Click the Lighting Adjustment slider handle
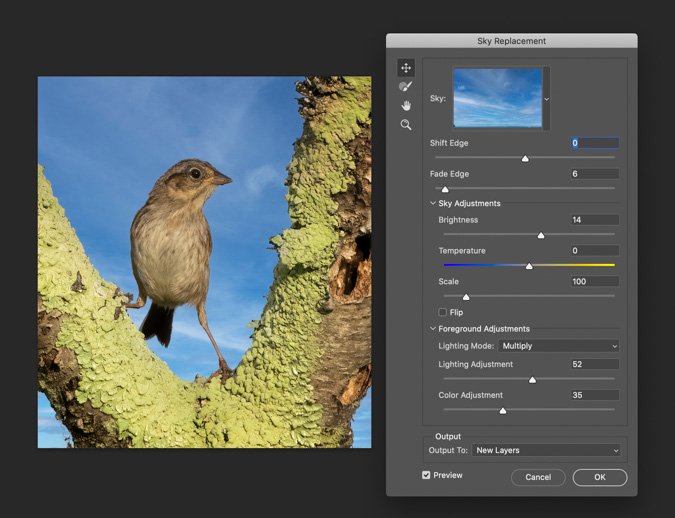 [533, 380]
